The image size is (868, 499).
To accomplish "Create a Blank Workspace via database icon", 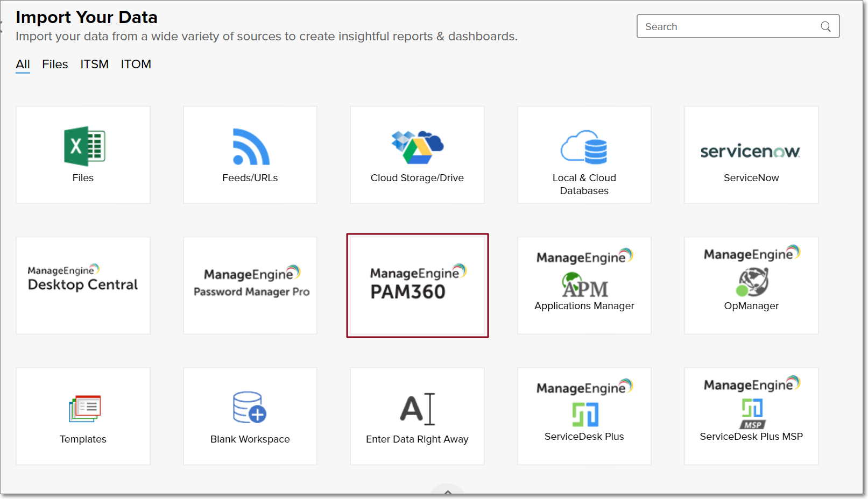I will point(250,407).
